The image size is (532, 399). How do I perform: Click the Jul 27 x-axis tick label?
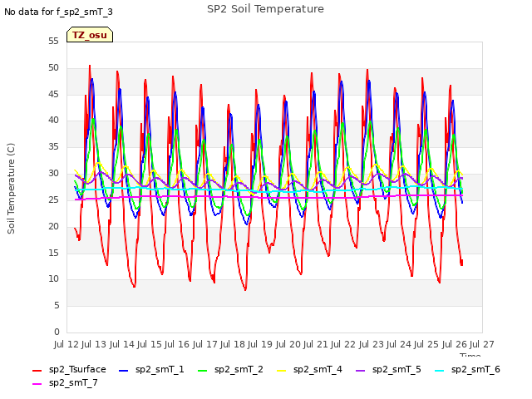pos(481,344)
